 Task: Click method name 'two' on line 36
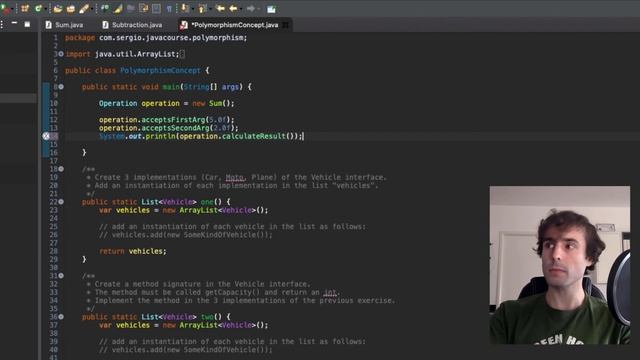click(207, 316)
